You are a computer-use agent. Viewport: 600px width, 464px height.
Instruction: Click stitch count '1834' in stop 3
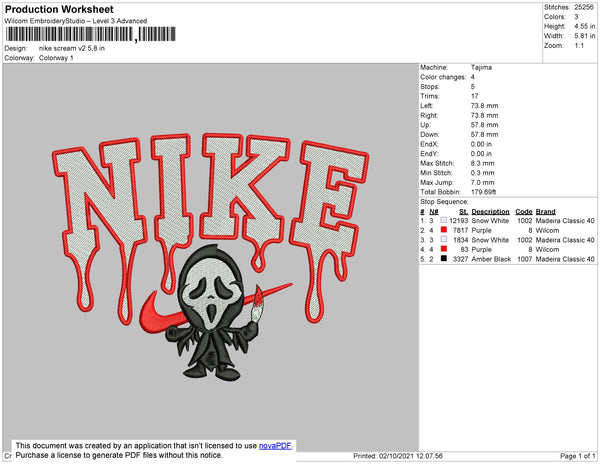click(x=460, y=240)
